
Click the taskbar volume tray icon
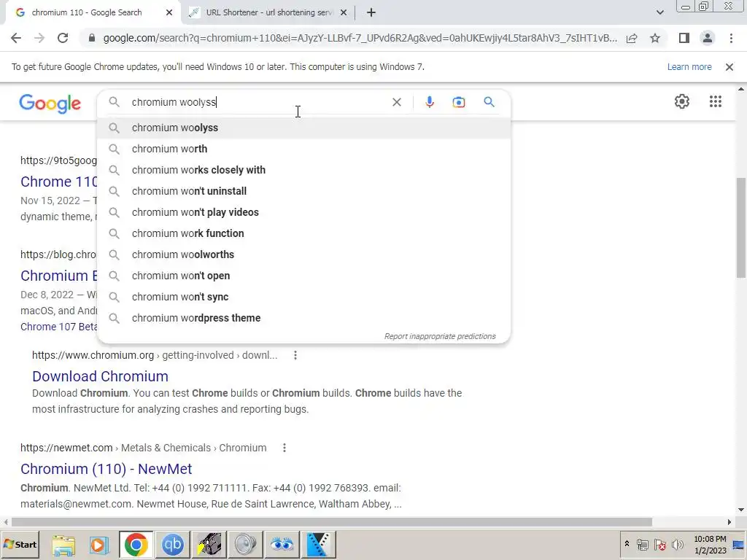point(677,544)
